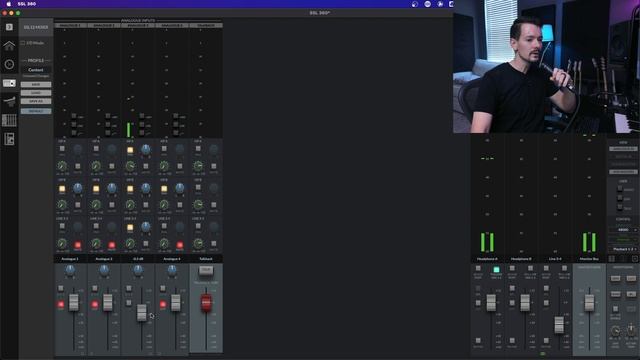Image resolution: width=640 pixels, height=360 pixels.
Task: Toggle the lit HP A send on Analogue 3
Action: coord(130,150)
